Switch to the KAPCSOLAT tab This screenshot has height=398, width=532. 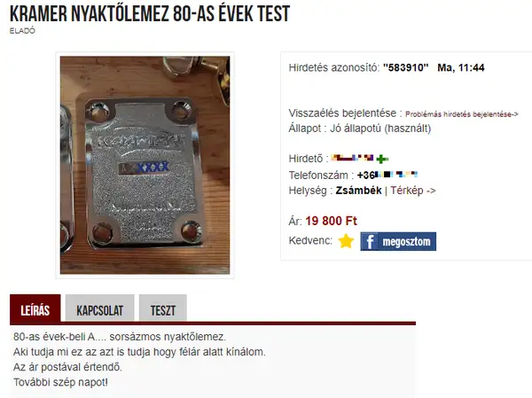99,308
